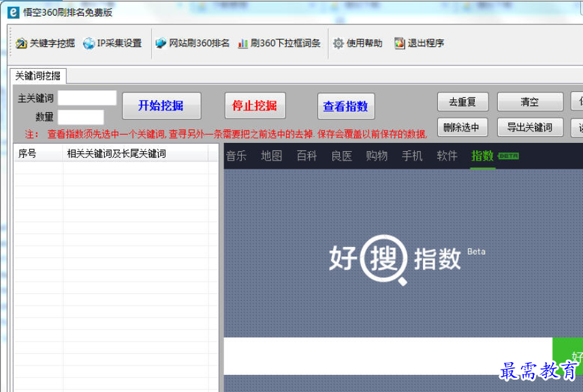
Task: Open the 购物 tab in web page
Action: pyautogui.click(x=377, y=156)
